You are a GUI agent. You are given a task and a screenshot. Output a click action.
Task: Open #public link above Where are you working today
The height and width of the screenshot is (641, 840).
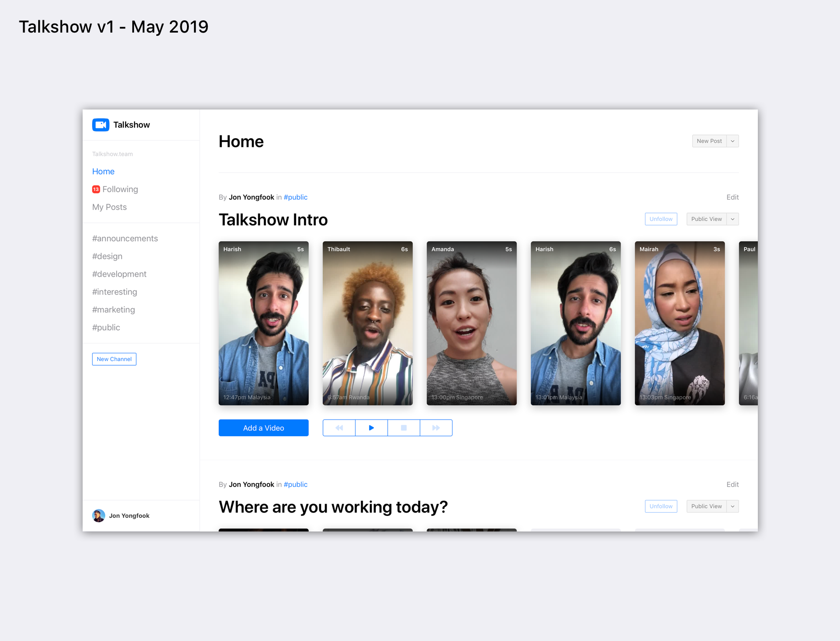pyautogui.click(x=296, y=485)
